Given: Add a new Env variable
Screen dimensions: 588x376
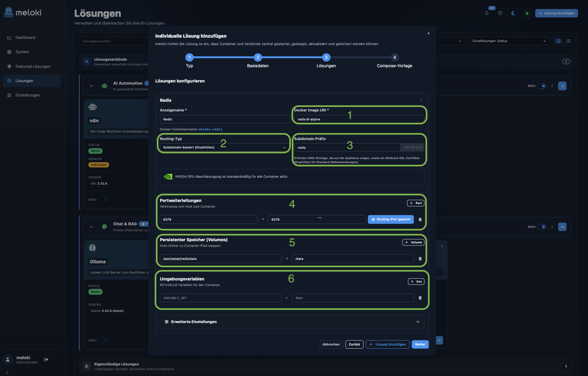Looking at the screenshot, I should point(416,282).
